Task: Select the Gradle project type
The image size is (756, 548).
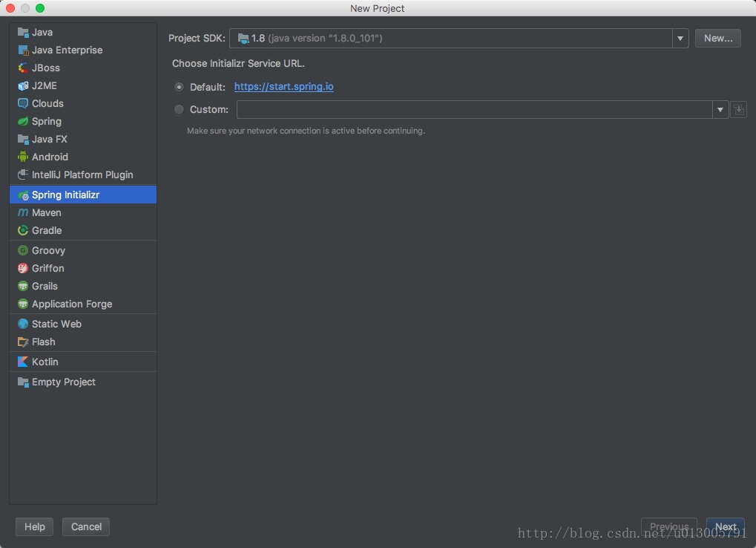Action: [83, 231]
